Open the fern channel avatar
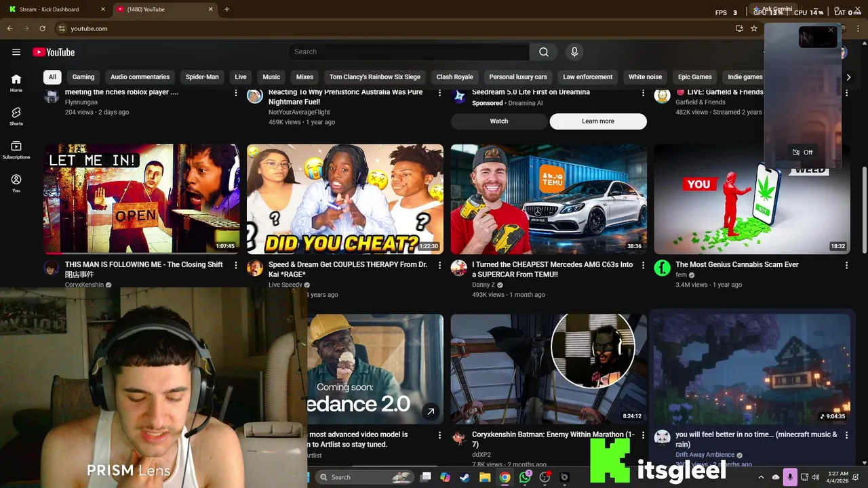868x488 pixels. pos(662,268)
